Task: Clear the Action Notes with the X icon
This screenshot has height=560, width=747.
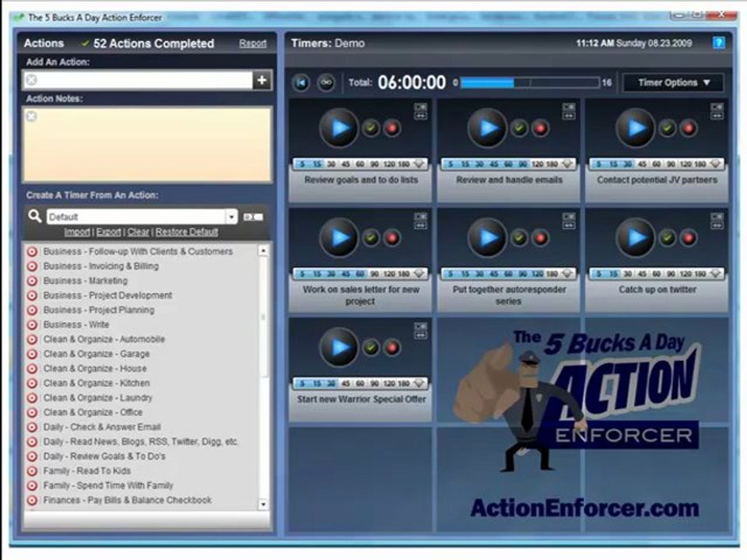Action: click(31, 116)
